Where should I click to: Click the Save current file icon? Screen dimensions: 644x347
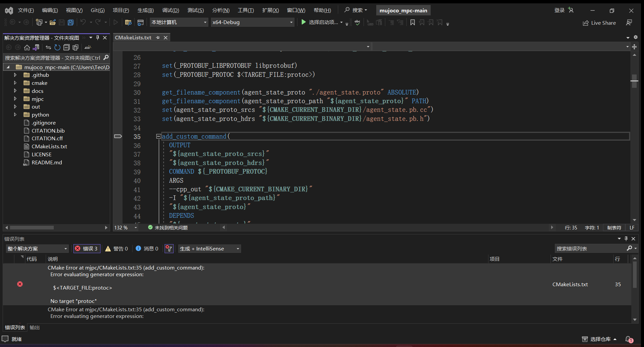(62, 22)
